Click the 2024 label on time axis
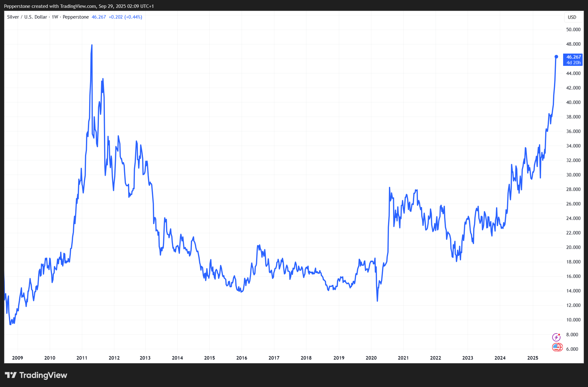588x387 pixels. coord(500,358)
